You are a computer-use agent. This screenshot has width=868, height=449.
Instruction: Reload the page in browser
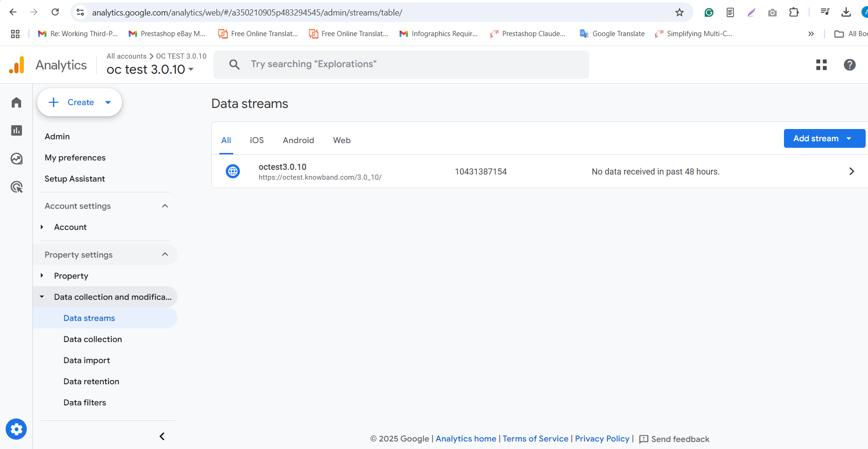pyautogui.click(x=55, y=12)
